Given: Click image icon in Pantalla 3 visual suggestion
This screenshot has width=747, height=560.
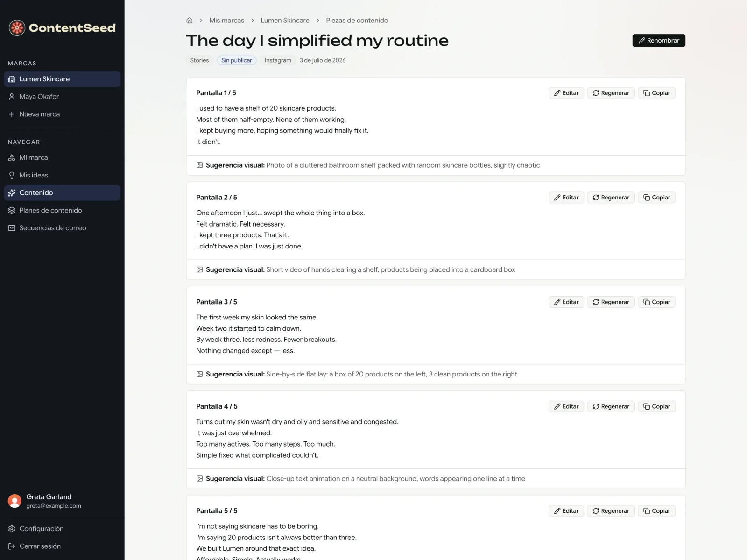Looking at the screenshot, I should click(x=200, y=374).
